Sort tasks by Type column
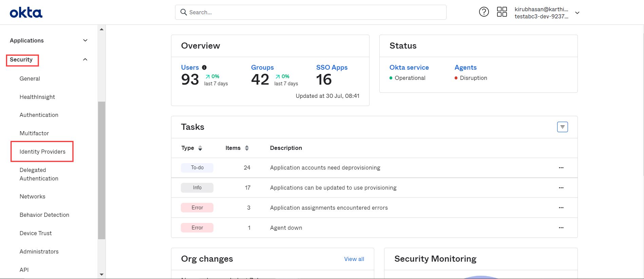This screenshot has width=644, height=279. [x=200, y=148]
